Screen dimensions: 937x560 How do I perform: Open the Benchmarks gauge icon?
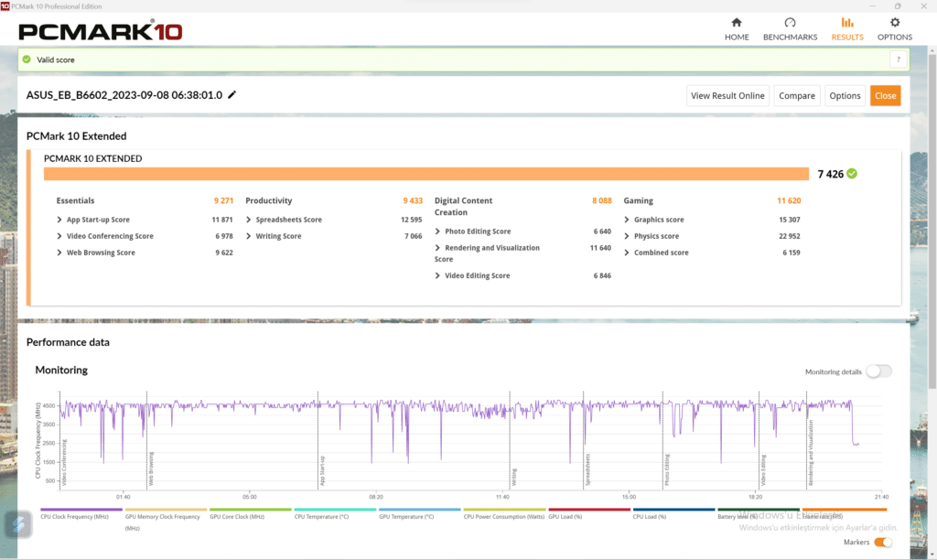(790, 23)
